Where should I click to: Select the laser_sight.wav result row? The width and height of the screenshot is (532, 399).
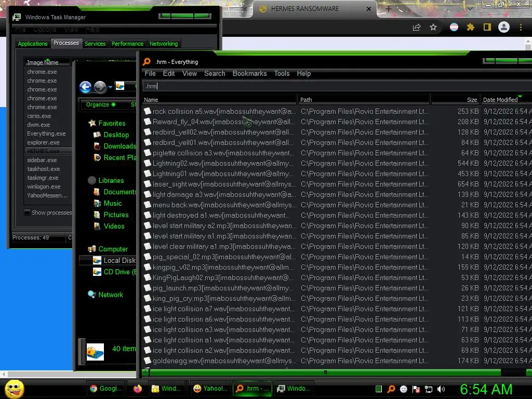pyautogui.click(x=337, y=184)
